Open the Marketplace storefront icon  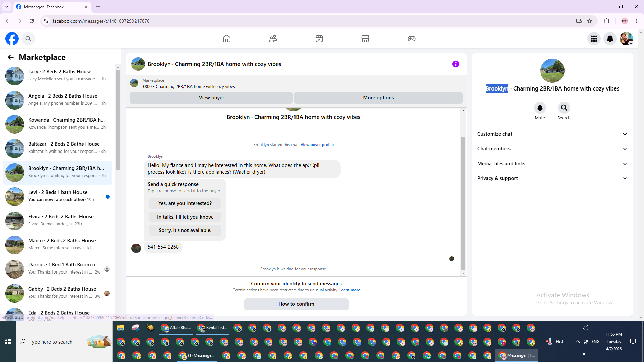tap(365, 39)
